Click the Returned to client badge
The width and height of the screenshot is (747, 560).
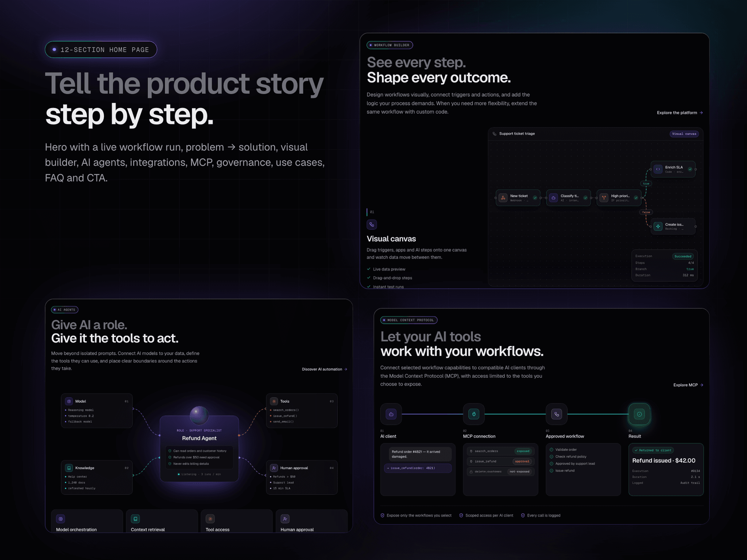[653, 450]
